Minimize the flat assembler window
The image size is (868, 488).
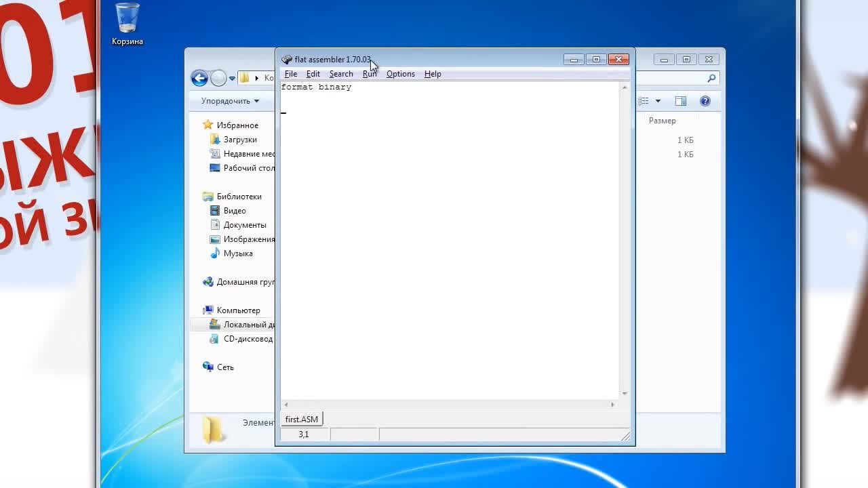pos(574,60)
